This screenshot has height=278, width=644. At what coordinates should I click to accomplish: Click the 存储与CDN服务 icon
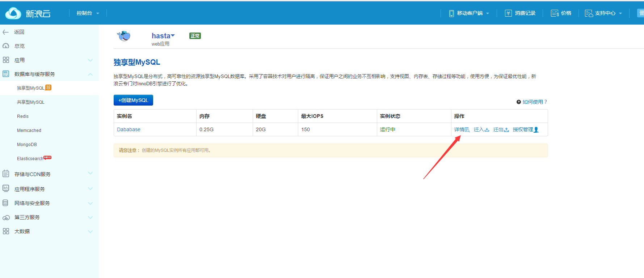pyautogui.click(x=6, y=174)
